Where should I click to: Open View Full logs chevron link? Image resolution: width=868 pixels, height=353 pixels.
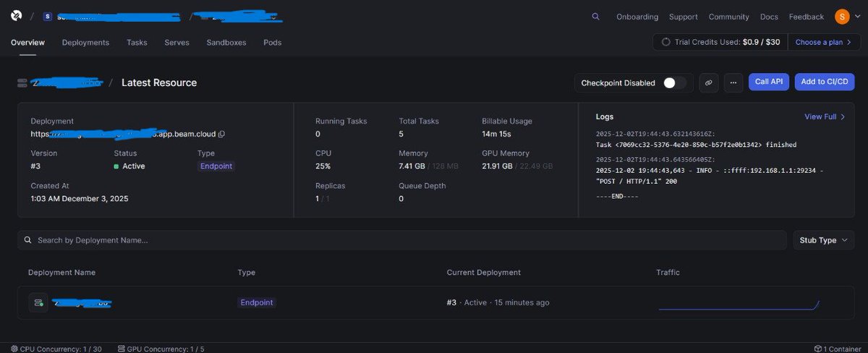point(825,116)
